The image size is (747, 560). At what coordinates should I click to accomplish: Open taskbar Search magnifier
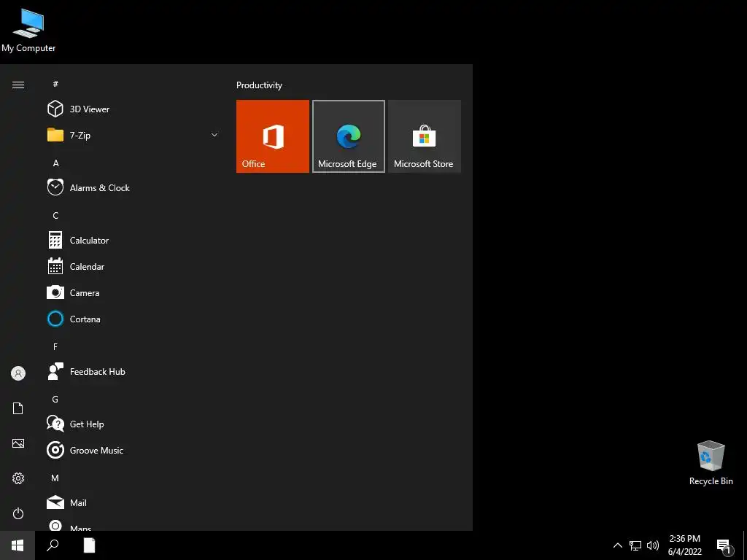[x=53, y=545]
